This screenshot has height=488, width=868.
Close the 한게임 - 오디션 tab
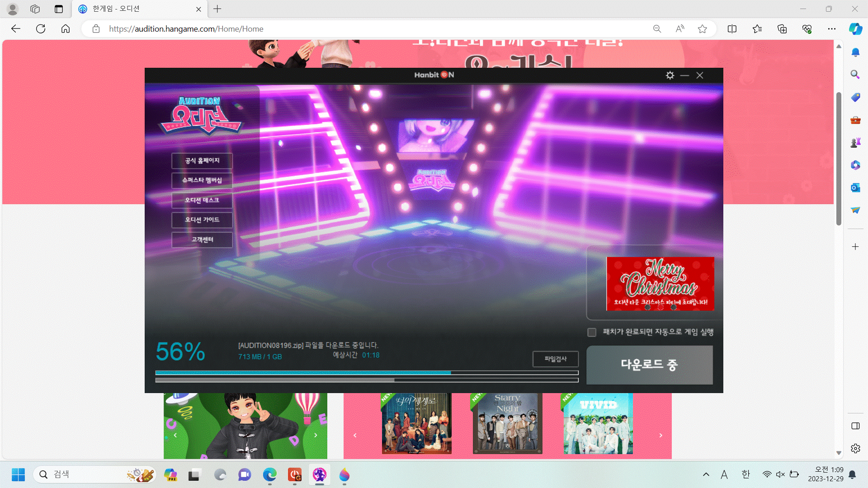tap(198, 9)
